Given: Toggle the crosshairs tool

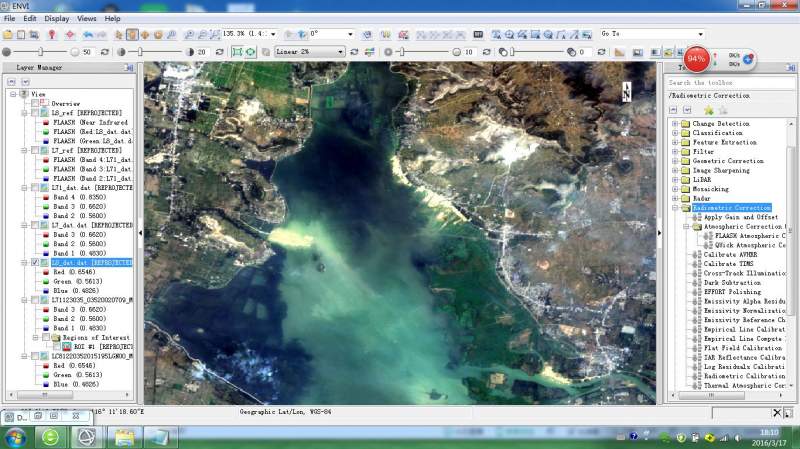Looking at the screenshot, I should [70, 35].
